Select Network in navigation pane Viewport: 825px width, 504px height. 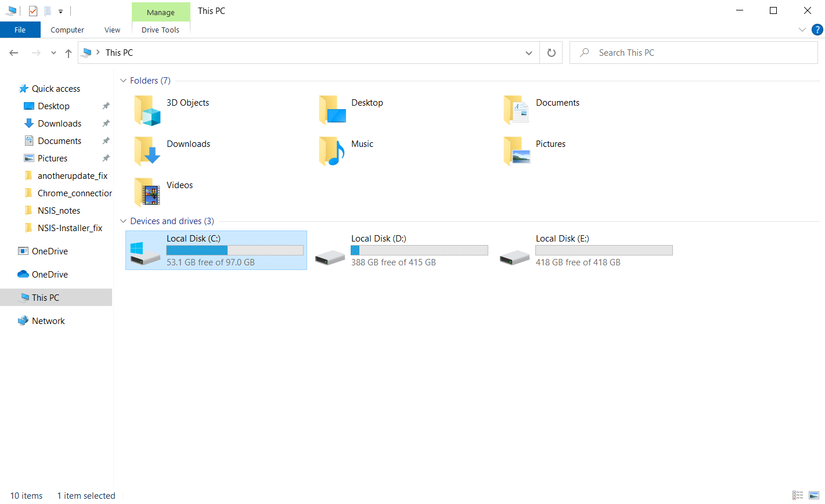coord(48,321)
